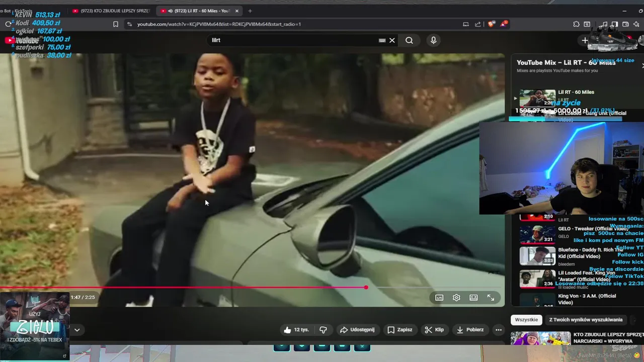Select the 'Wszystkie' filter chip
The height and width of the screenshot is (362, 644).
[x=526, y=320]
